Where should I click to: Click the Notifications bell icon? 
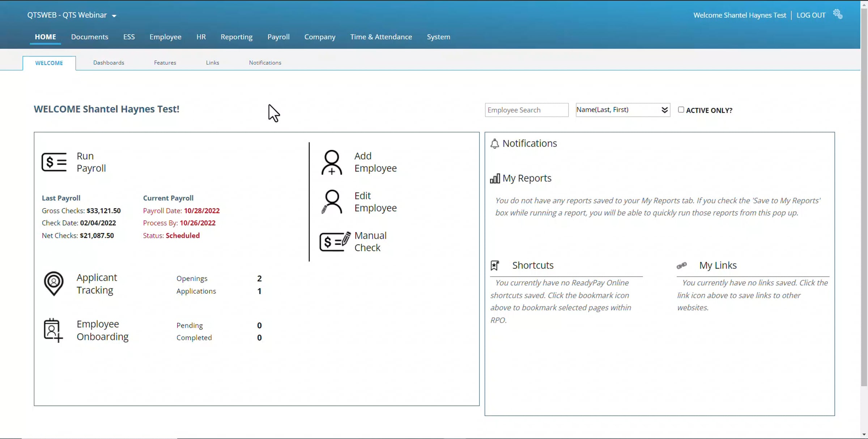pos(494,144)
